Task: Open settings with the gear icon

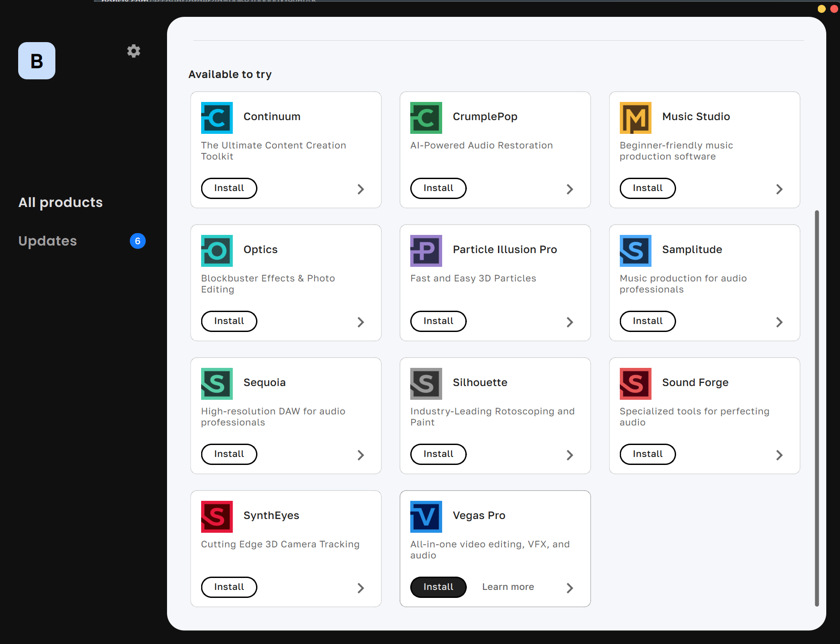Action: [x=134, y=51]
